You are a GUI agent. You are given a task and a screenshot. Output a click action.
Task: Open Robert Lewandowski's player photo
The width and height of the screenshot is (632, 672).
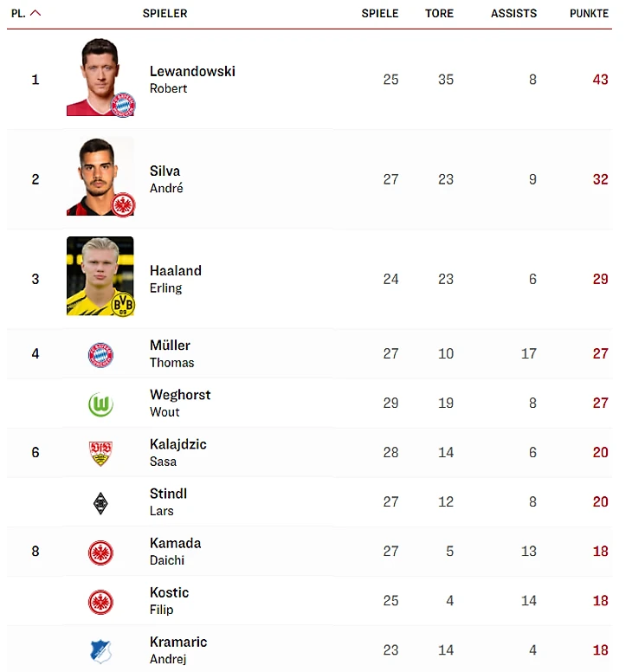click(100, 77)
